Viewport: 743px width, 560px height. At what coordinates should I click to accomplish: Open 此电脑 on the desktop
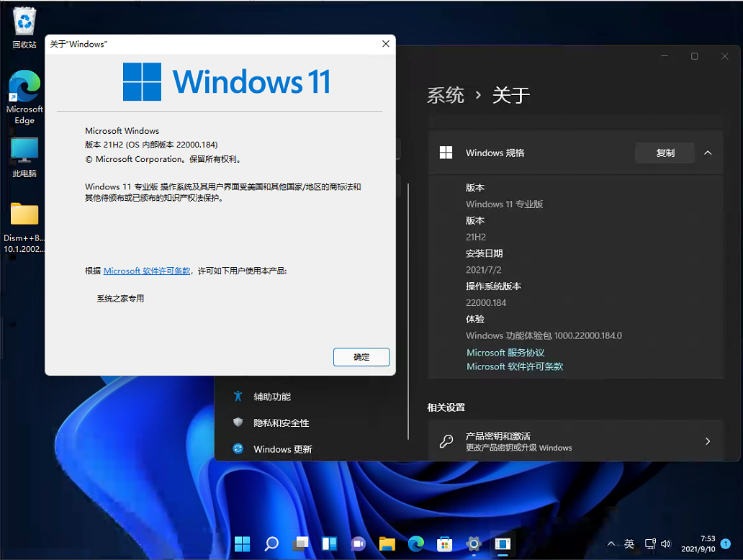click(24, 153)
